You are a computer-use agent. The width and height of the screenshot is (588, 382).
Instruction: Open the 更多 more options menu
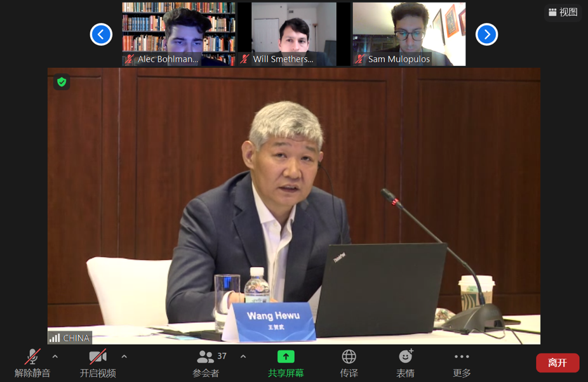(x=462, y=357)
